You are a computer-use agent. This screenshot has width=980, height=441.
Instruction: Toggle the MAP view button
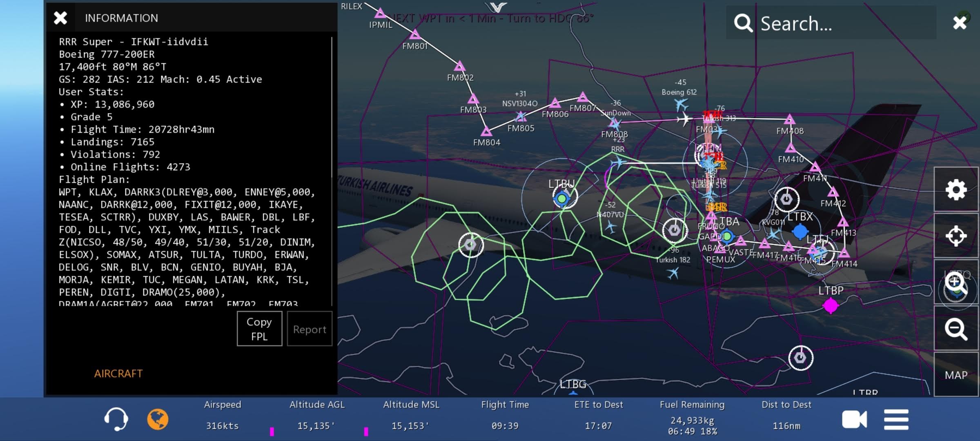pyautogui.click(x=956, y=375)
